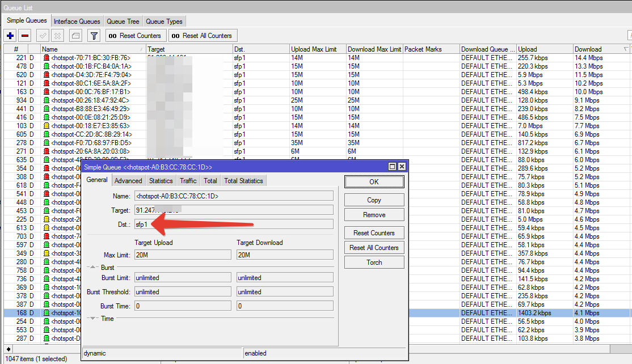The width and height of the screenshot is (632, 364).
Task: Sort by Upload column header
Action: coord(545,49)
